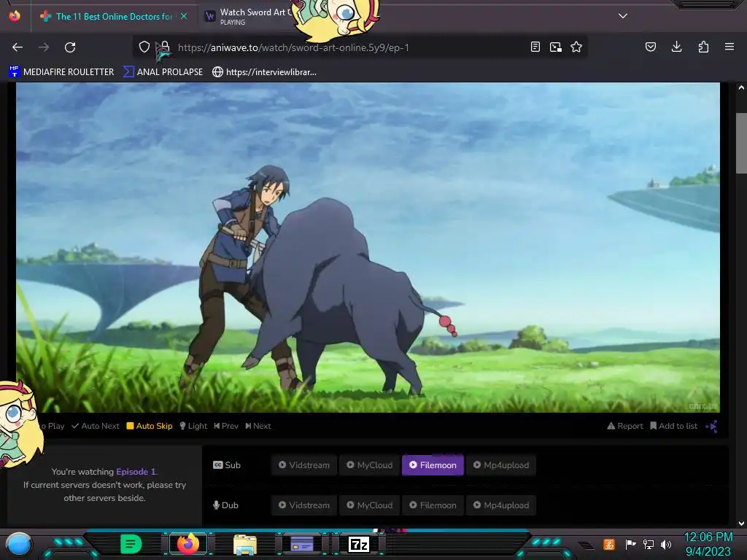Open the extensions puzzle icon
The width and height of the screenshot is (747, 560).
[703, 47]
